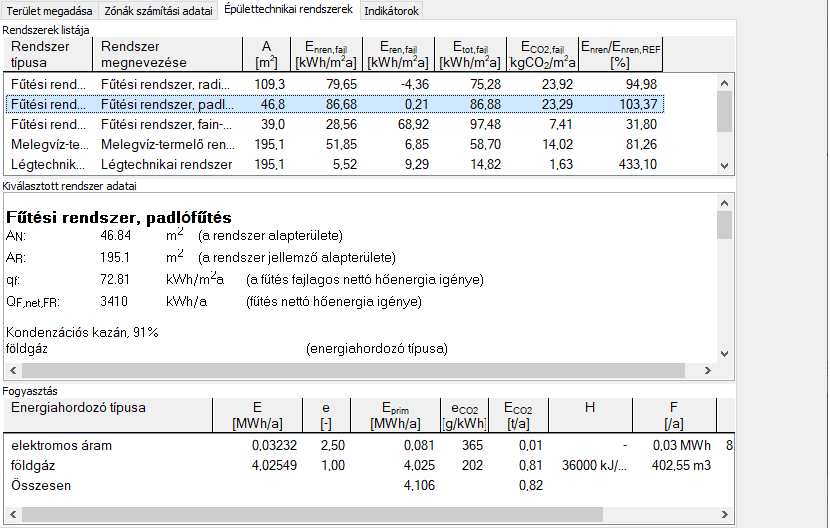The image size is (830, 528).
Task: Click the systems list vertical scrollbar thumb
Action: 725,112
